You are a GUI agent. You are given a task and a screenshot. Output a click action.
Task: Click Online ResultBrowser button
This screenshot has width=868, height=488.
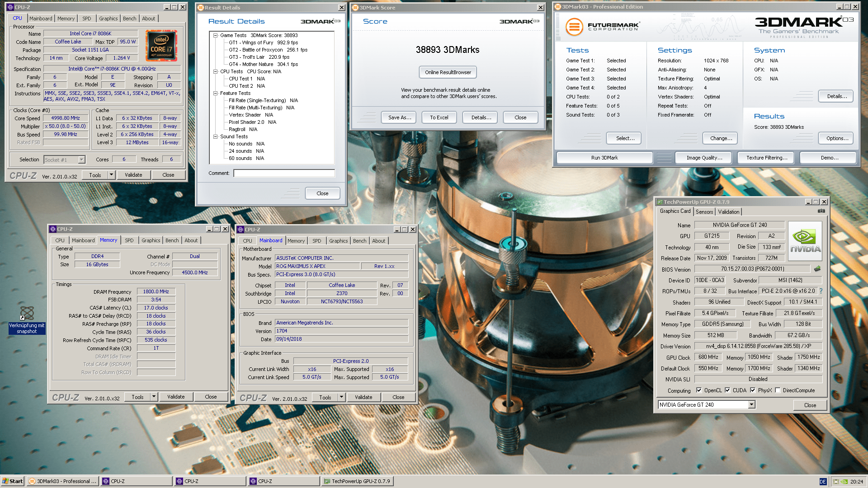point(448,72)
